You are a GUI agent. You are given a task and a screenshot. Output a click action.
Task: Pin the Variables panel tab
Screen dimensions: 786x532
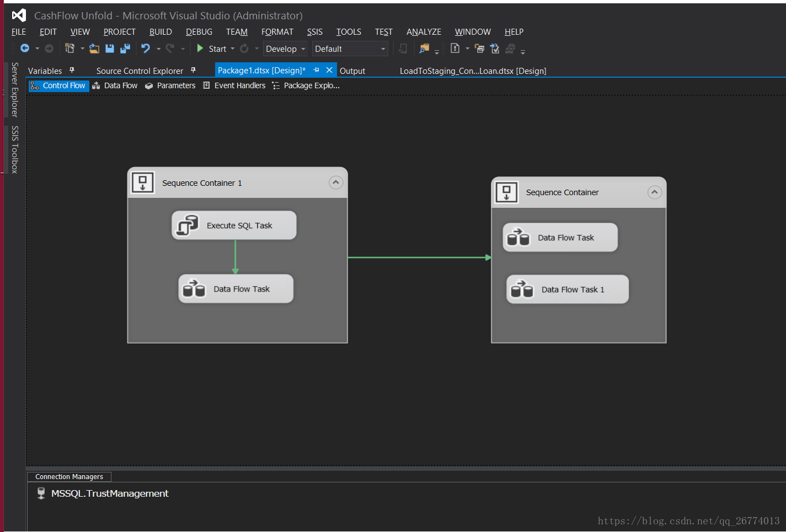pos(72,70)
